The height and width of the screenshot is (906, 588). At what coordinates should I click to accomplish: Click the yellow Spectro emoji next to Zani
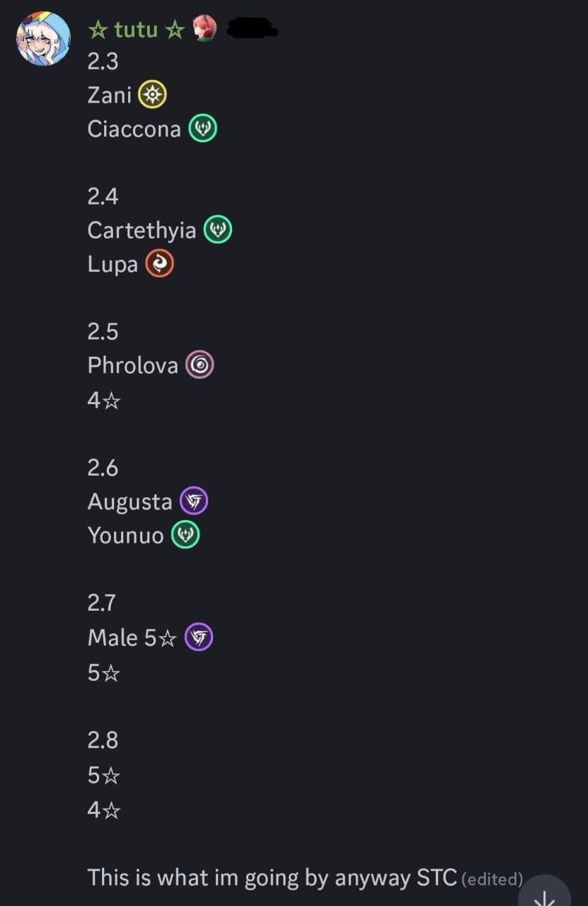(x=152, y=94)
